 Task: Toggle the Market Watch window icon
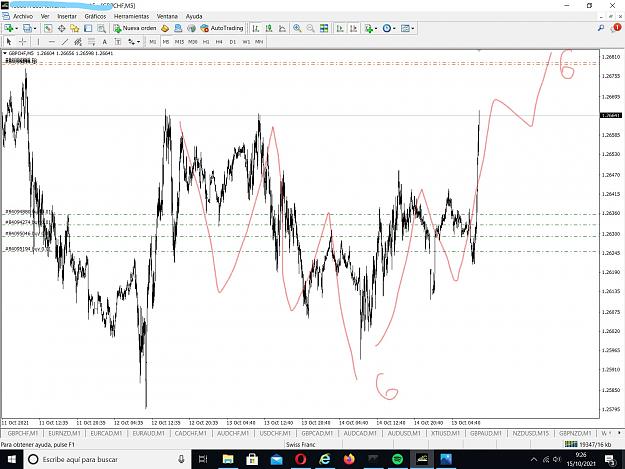[48, 28]
